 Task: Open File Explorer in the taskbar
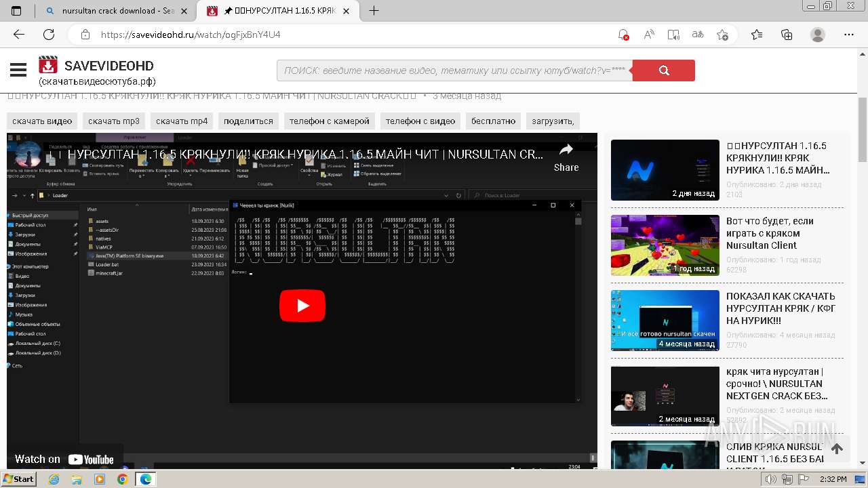click(x=77, y=479)
